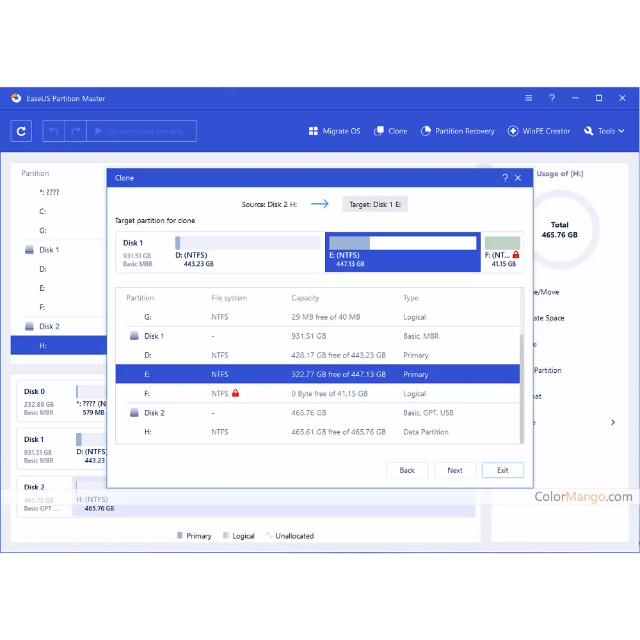Open WinPE Creator
This screenshot has width=640, height=640.
pyautogui.click(x=539, y=131)
